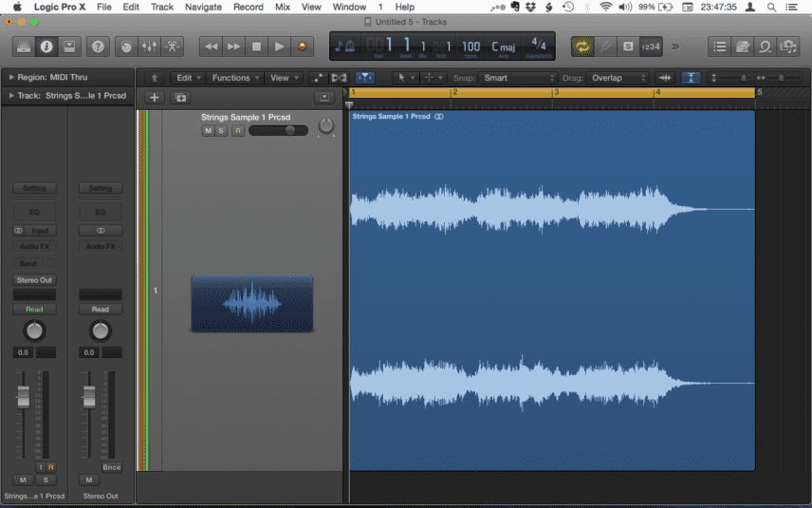
Task: Open Editors scissors icon
Action: (x=172, y=47)
